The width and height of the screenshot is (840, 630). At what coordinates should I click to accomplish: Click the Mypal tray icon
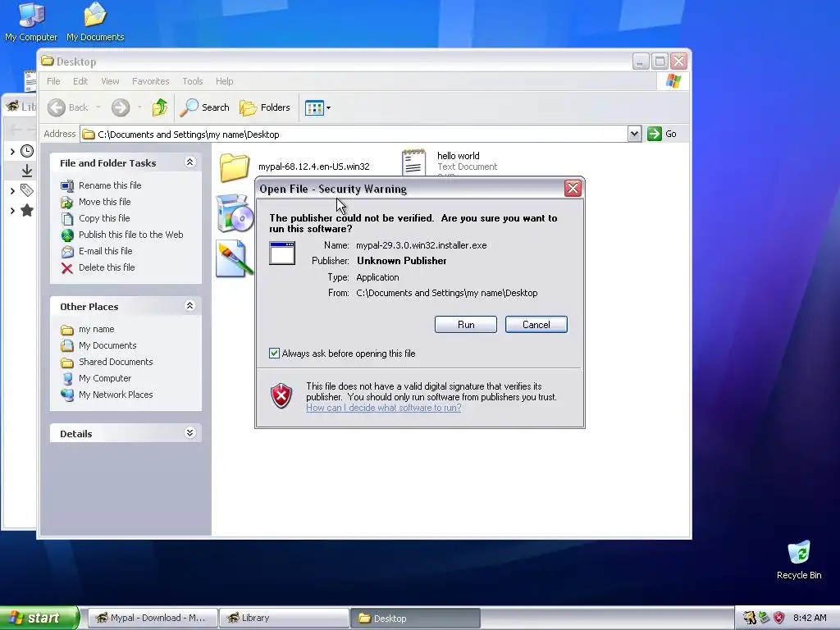pyautogui.click(x=749, y=618)
